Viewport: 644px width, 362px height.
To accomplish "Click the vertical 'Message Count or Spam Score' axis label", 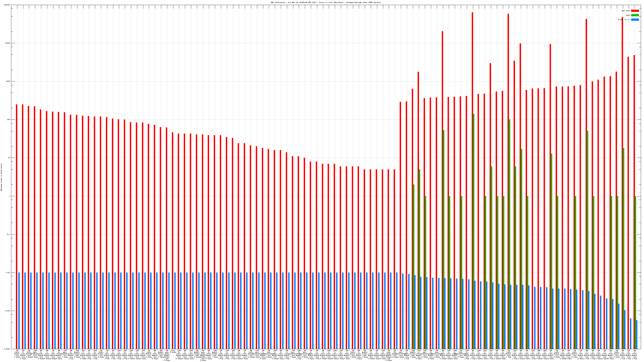I will point(1,177).
